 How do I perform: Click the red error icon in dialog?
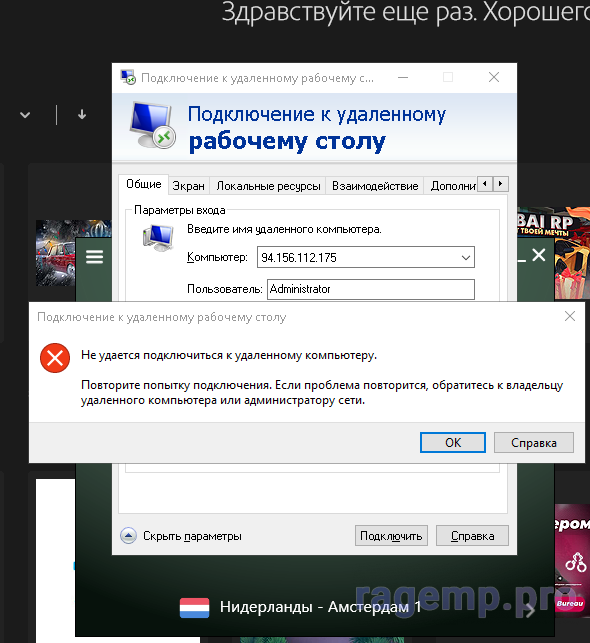point(55,358)
